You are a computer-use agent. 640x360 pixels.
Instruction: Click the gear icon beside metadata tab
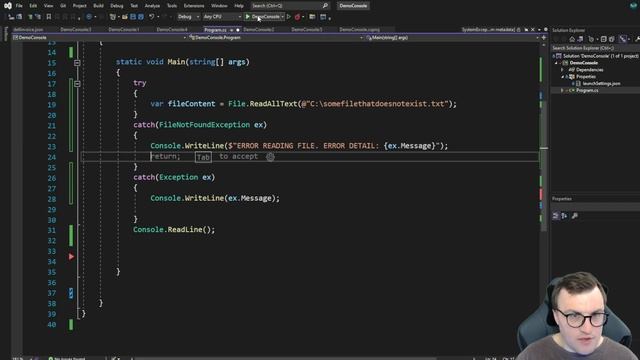click(546, 30)
